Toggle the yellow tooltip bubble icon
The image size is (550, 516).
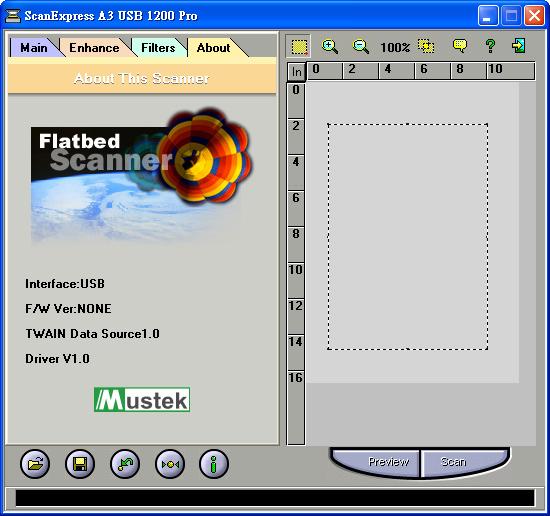click(460, 46)
